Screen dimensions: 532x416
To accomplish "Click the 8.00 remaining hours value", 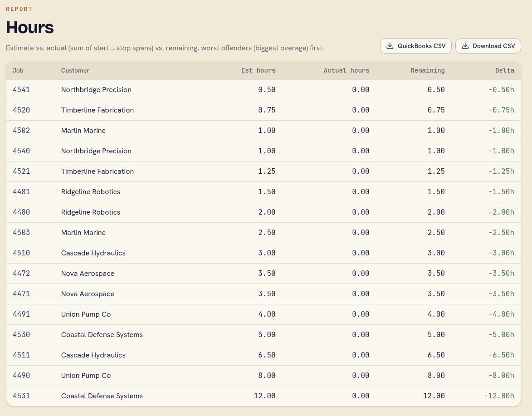I will [x=436, y=375].
